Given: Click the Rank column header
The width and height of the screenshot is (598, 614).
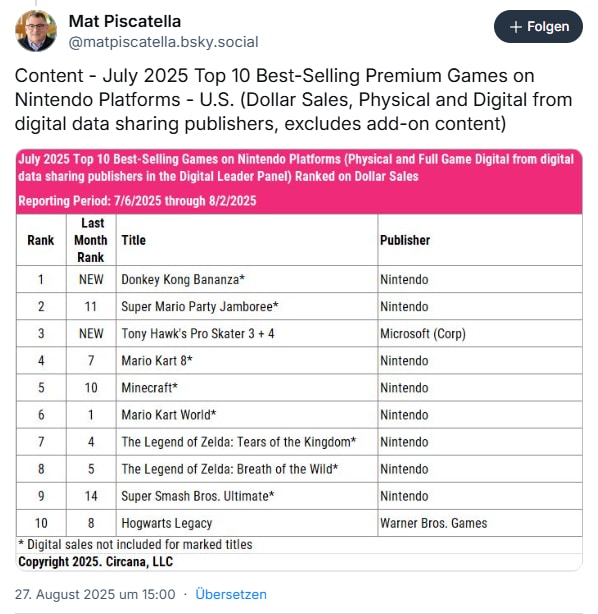Looking at the screenshot, I should pyautogui.click(x=41, y=240).
